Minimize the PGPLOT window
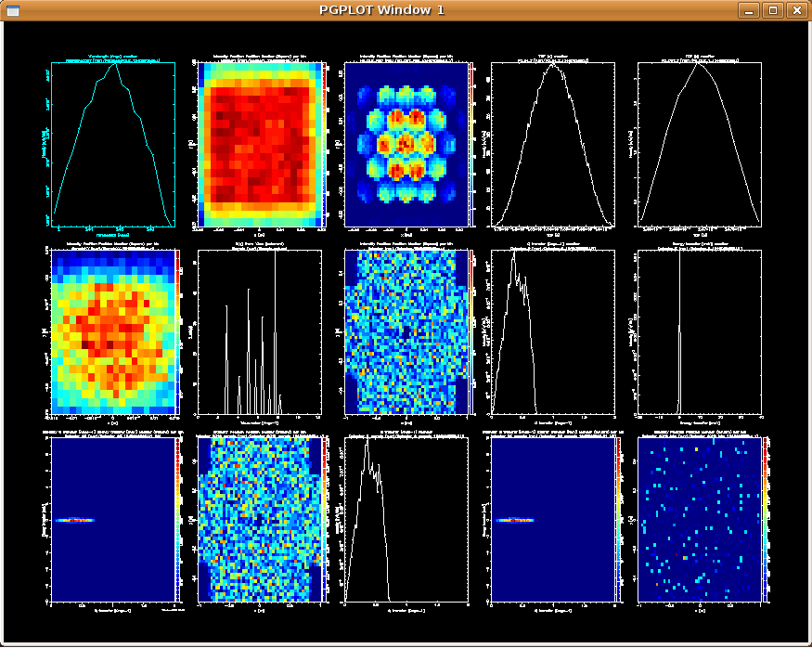 click(x=750, y=10)
